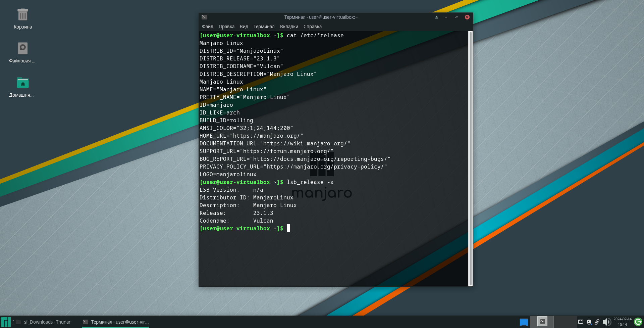Click the DISTRIB_DESCRIPTION="Manjaro Linux" line
The image size is (644, 328).
(x=258, y=74)
